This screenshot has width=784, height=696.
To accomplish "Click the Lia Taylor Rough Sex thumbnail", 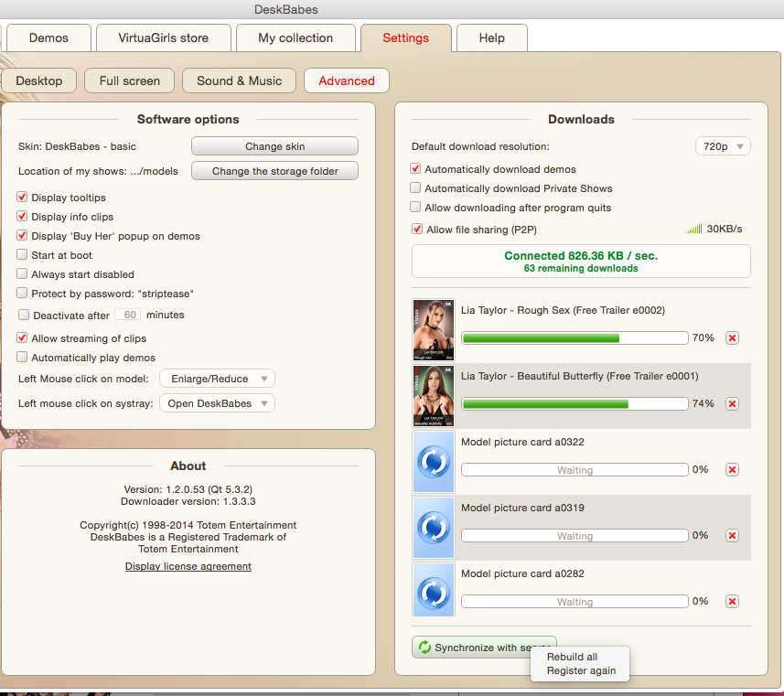I will (x=434, y=330).
